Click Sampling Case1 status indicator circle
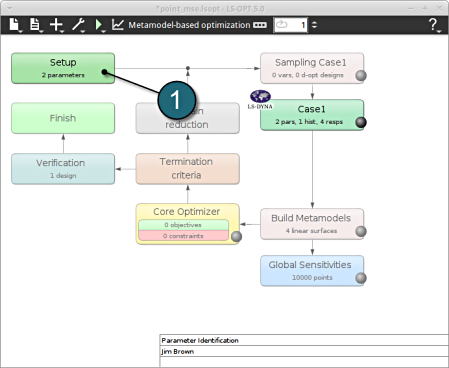This screenshot has width=449, height=368. click(361, 76)
